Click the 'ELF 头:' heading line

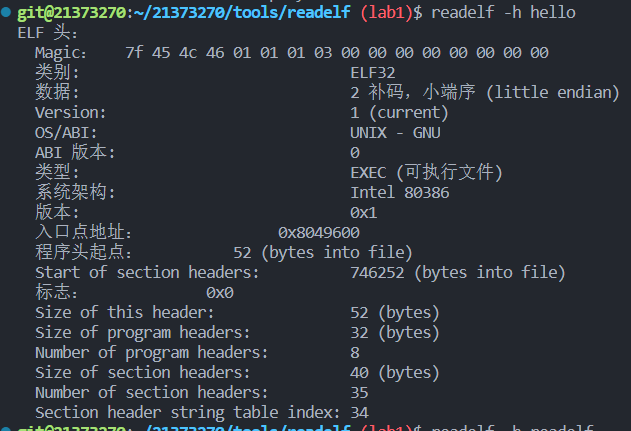point(47,33)
